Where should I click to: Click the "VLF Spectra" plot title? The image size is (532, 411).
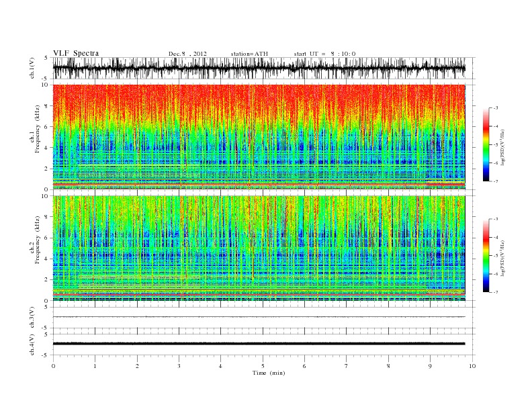(76, 53)
